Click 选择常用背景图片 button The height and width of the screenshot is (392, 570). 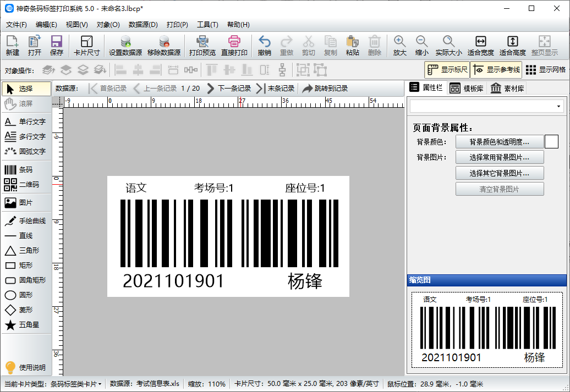point(500,157)
